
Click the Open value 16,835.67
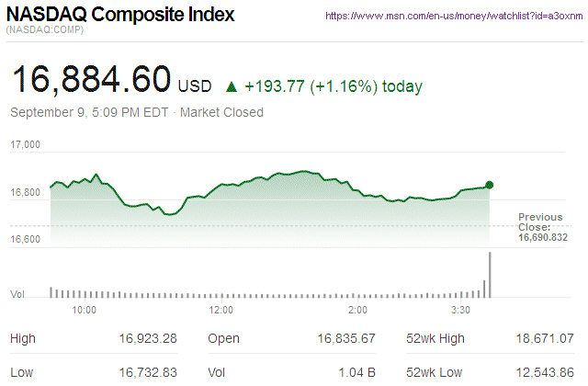tap(346, 338)
